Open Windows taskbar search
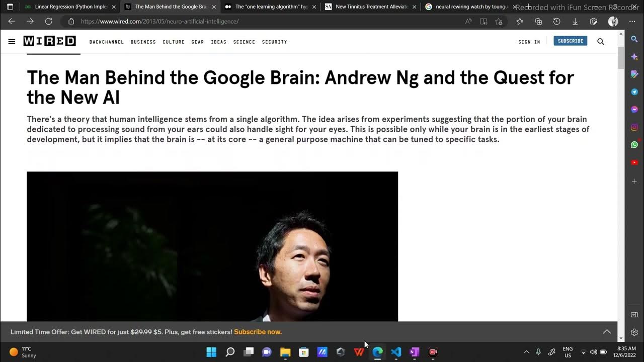The width and height of the screenshot is (644, 362). 230,352
